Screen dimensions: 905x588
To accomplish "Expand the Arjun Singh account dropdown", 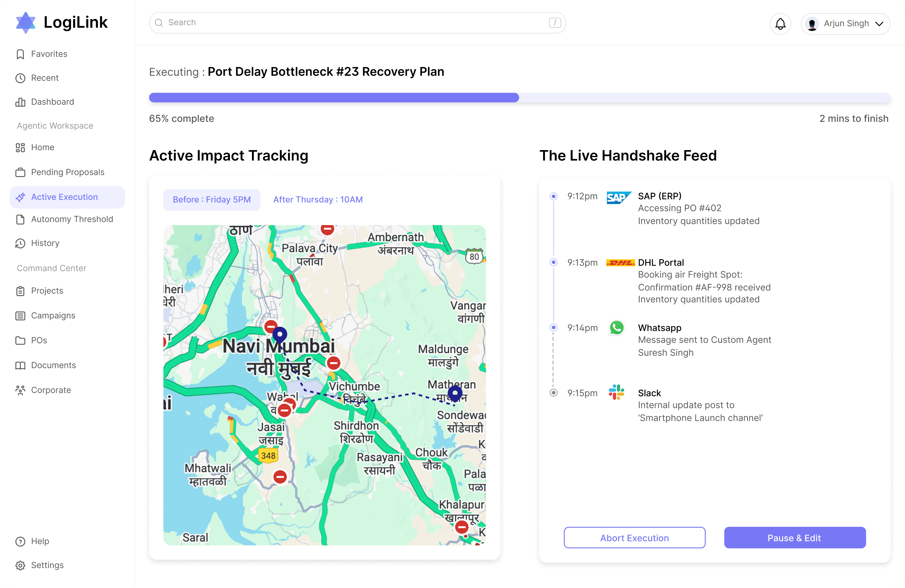I will (879, 24).
